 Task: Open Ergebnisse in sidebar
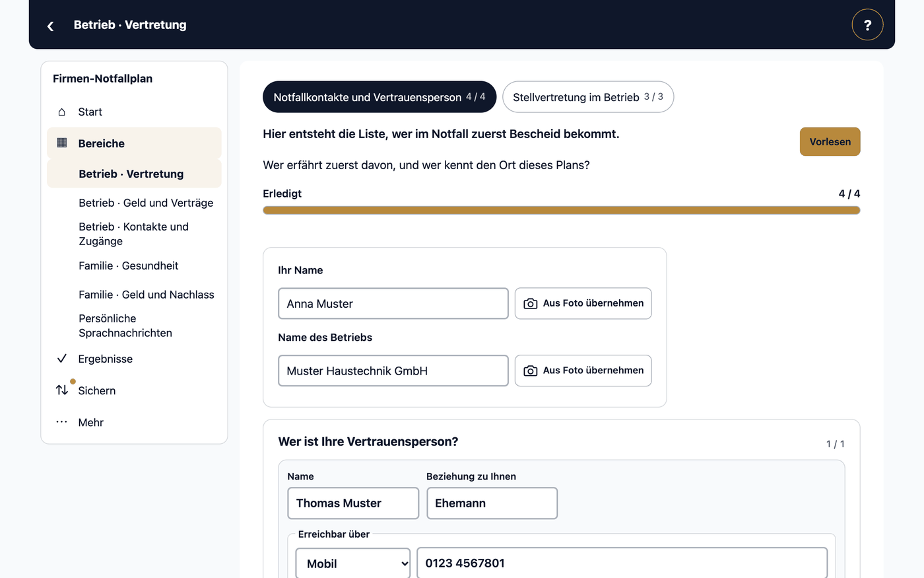[134, 359]
